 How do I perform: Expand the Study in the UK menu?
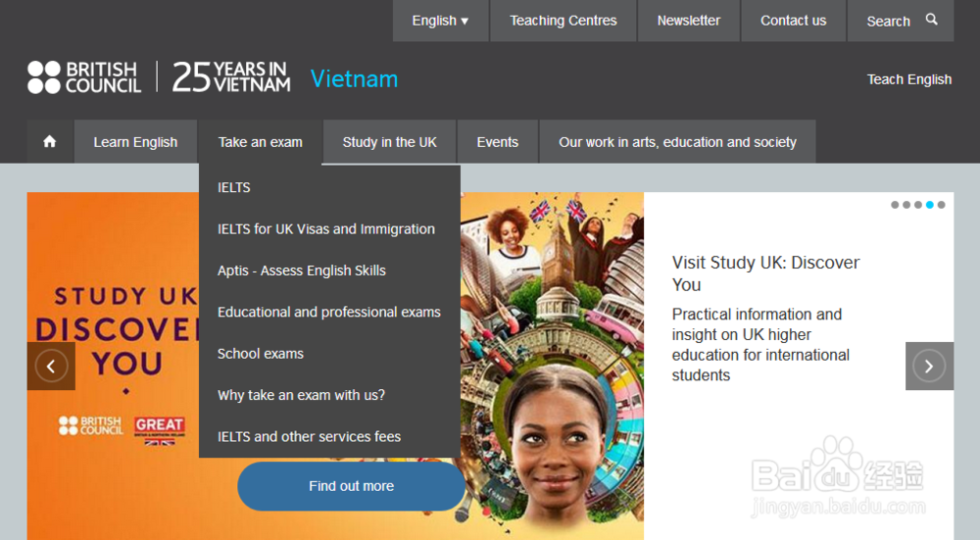click(x=390, y=142)
